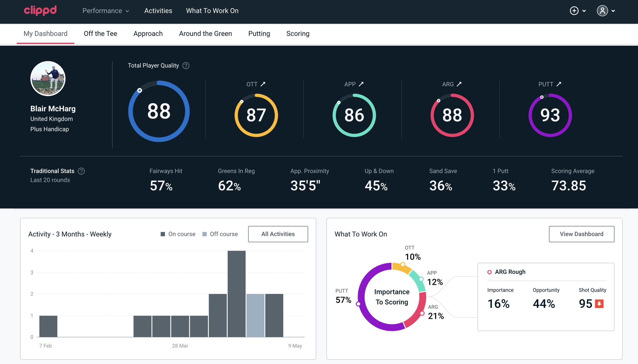Click the All Activities button
The height and width of the screenshot is (364, 638).
tap(278, 234)
